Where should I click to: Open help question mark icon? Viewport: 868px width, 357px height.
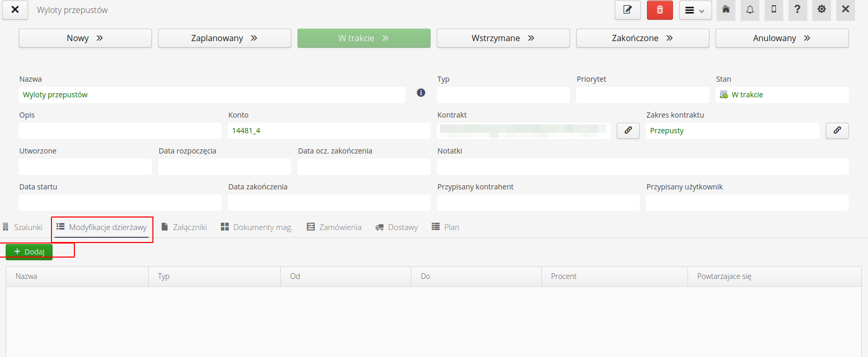[x=797, y=10]
